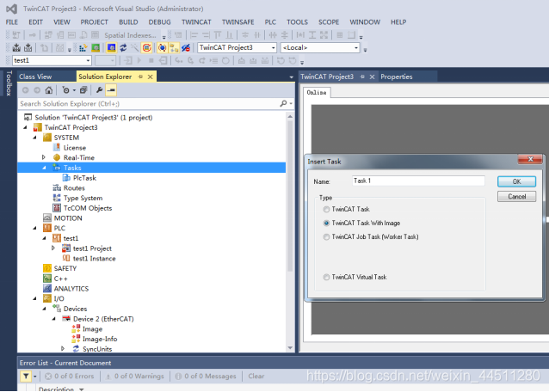Open the TWINSAFE menu

238,22
